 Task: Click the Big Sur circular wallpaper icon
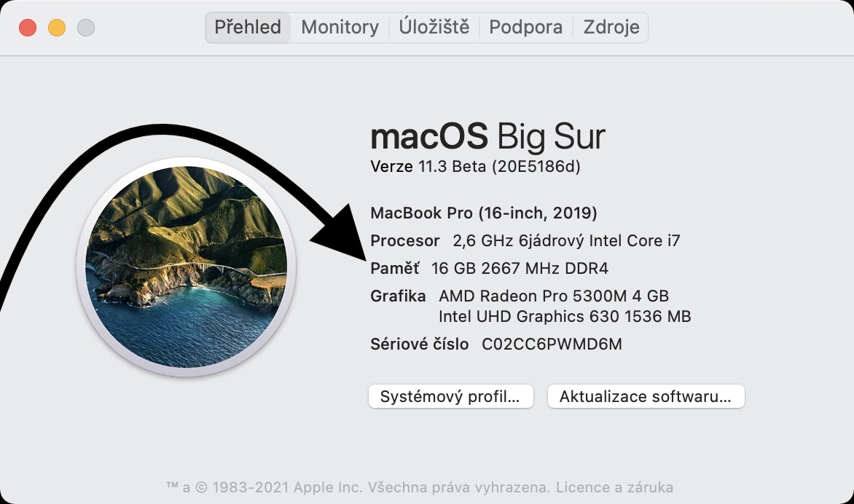[186, 267]
